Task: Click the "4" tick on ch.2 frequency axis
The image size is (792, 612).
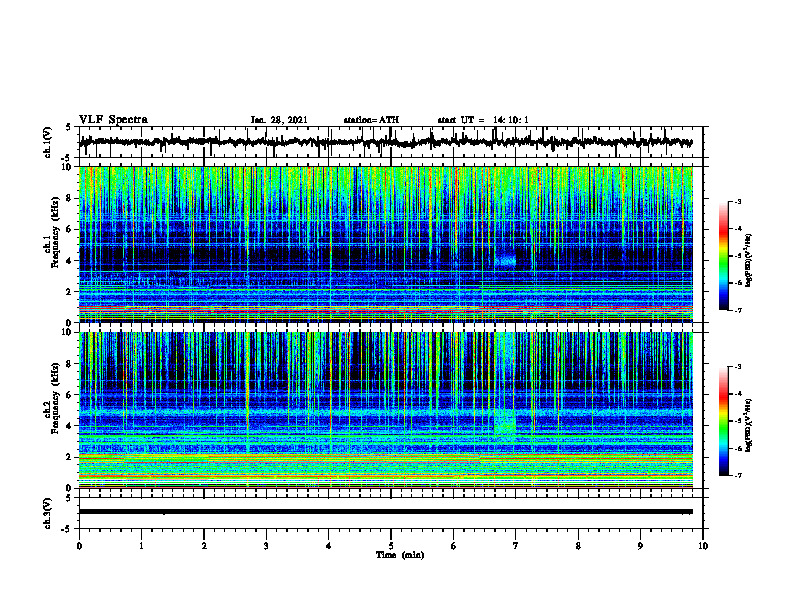Action: pos(71,426)
